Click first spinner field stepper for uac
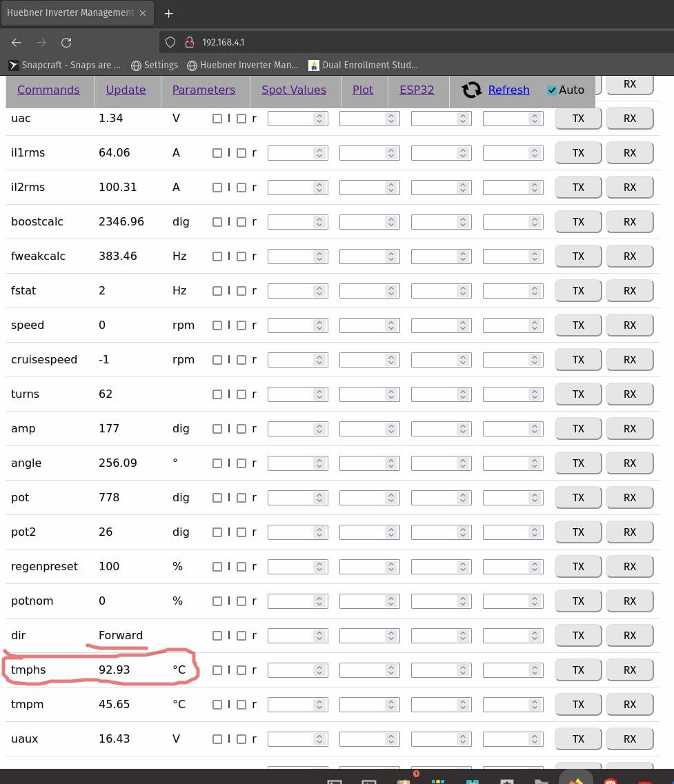This screenshot has height=784, width=674. coord(319,119)
